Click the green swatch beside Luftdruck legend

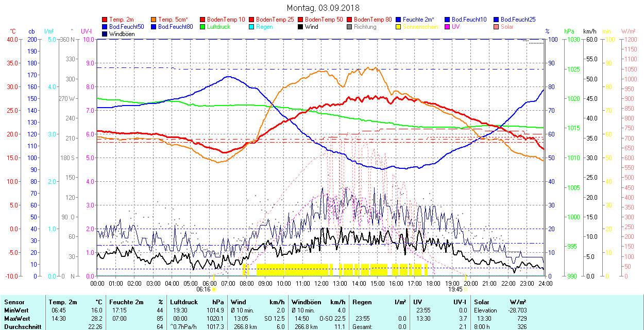point(203,27)
